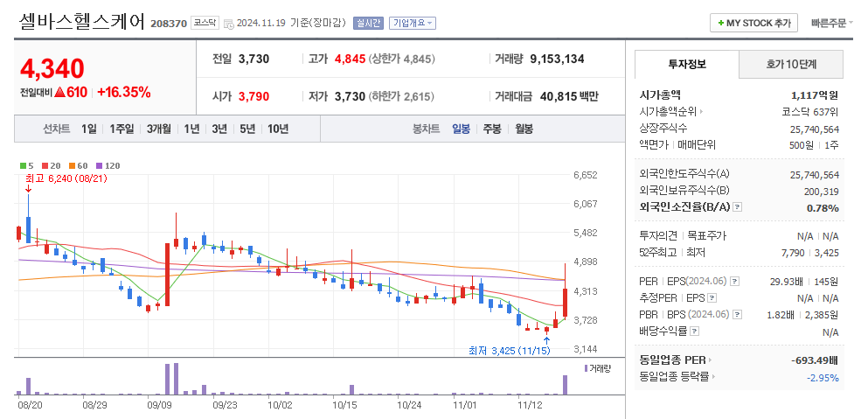The height and width of the screenshot is (419, 868).
Task: Open help icon next to 외국인소진율(B/A)
Action: point(738,207)
